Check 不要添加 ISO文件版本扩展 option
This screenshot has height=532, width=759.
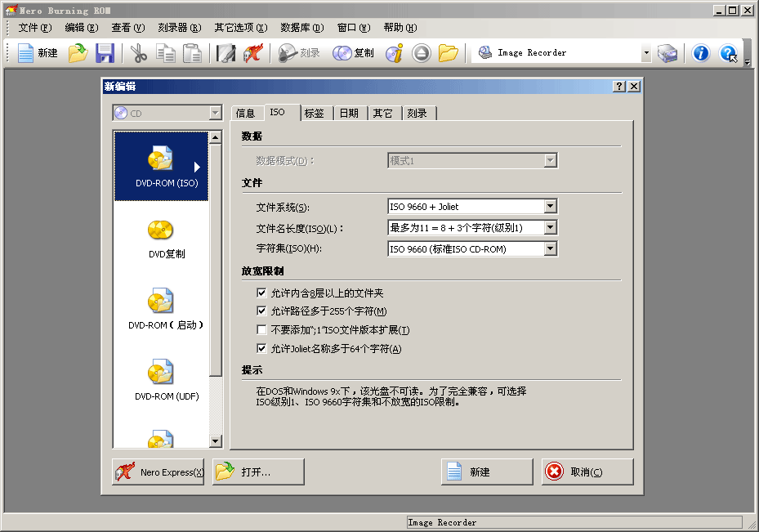[261, 329]
